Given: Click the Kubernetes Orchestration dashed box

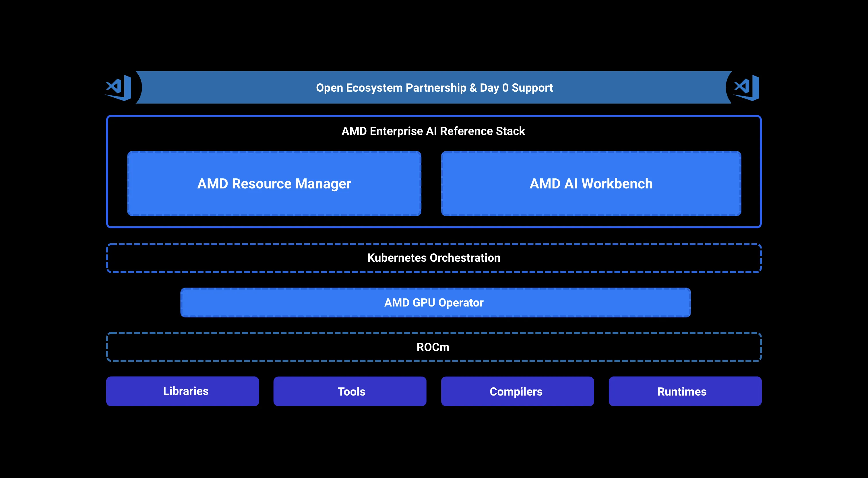Looking at the screenshot, I should click(x=434, y=258).
